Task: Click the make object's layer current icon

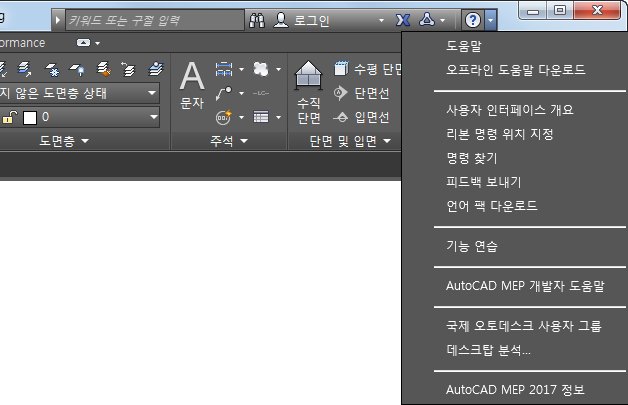Action: click(x=155, y=69)
